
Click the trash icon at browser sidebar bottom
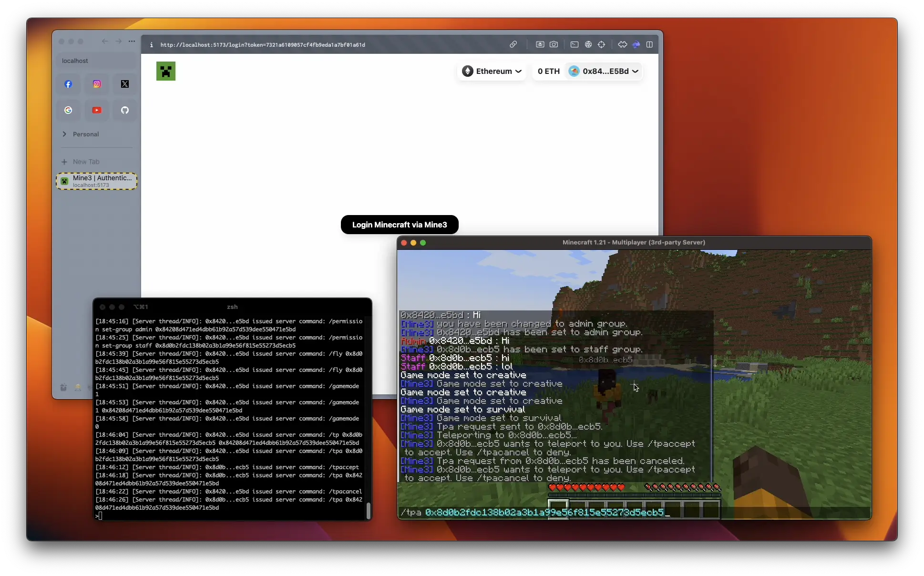(x=63, y=388)
